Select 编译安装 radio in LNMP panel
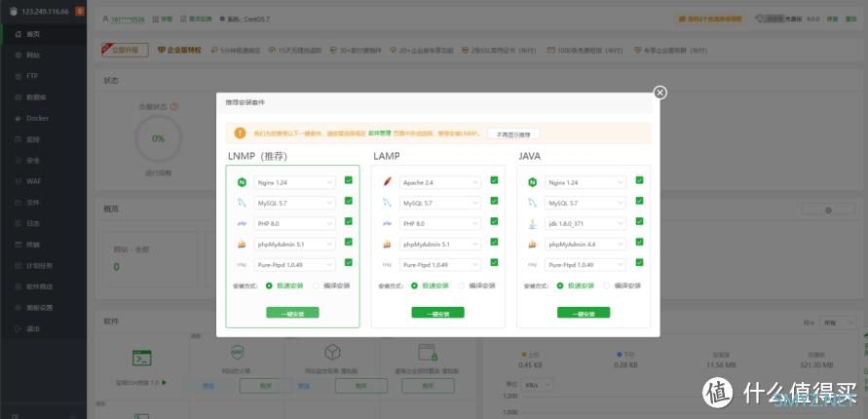 coord(316,286)
